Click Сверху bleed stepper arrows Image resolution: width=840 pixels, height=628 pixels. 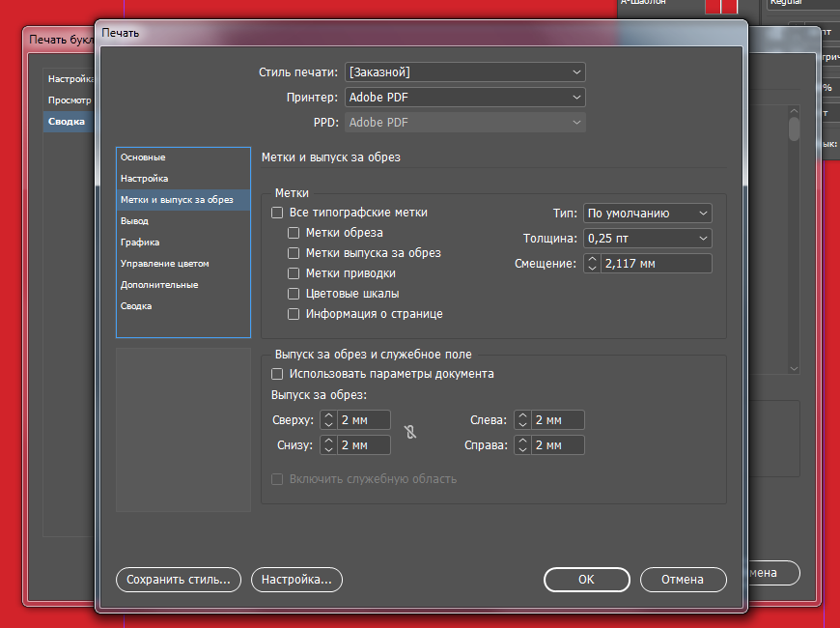pyautogui.click(x=328, y=420)
